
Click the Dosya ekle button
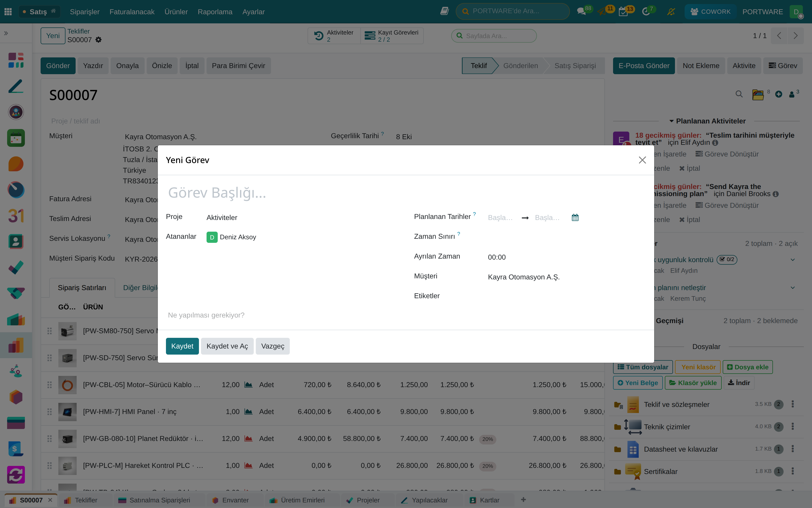[x=748, y=367]
